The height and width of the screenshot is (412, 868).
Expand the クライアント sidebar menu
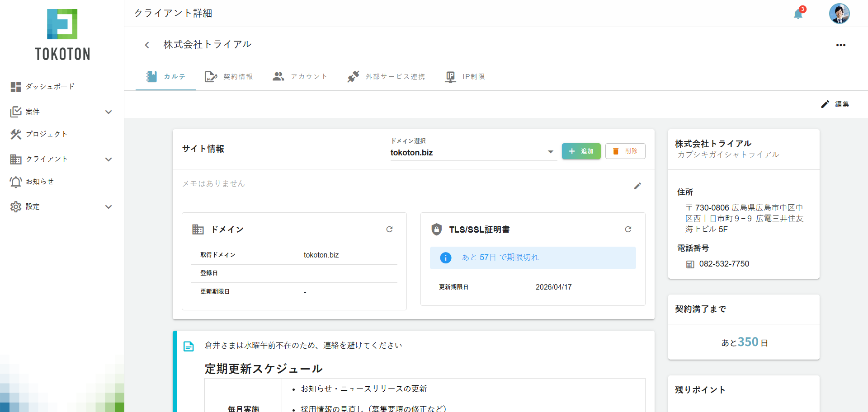(x=108, y=159)
